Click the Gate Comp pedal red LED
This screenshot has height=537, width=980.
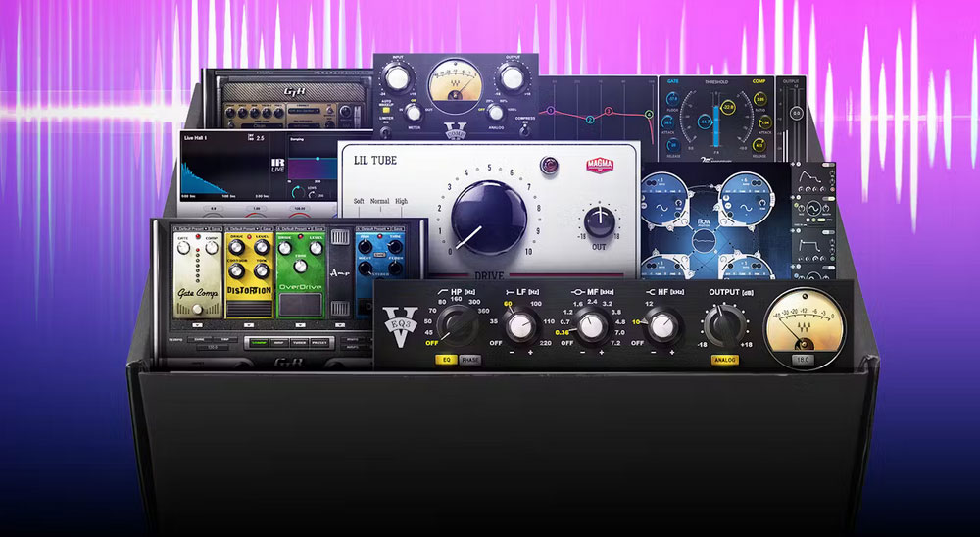(198, 238)
